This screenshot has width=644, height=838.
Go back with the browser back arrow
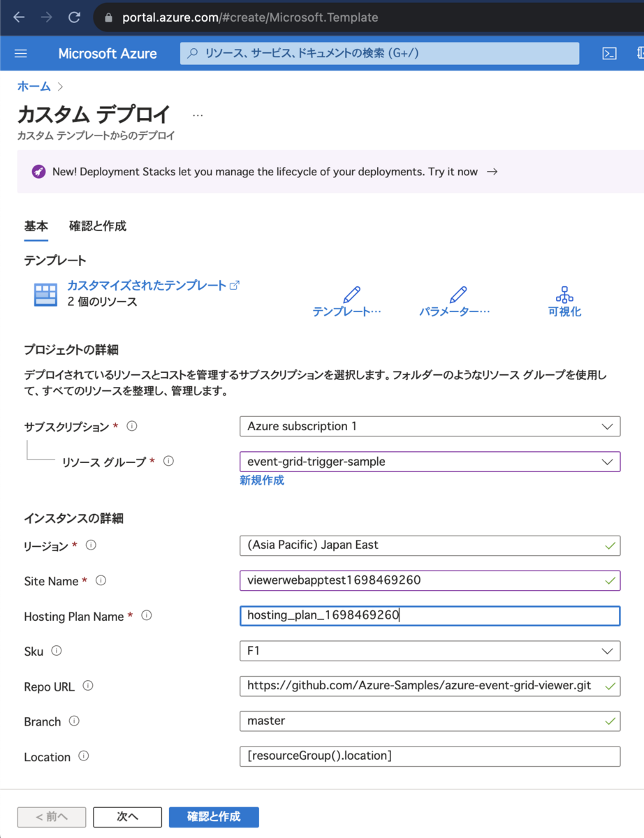[x=19, y=17]
